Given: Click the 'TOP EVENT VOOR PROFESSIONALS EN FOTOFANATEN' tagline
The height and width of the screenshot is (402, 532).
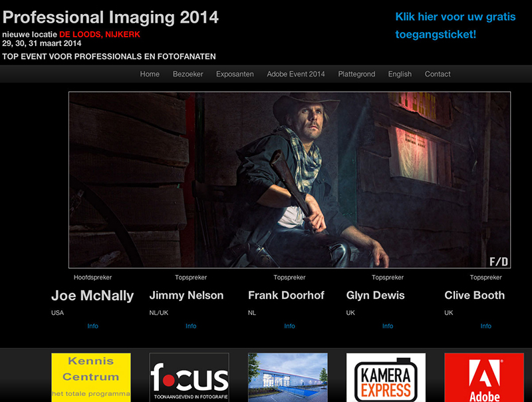Looking at the screenshot, I should click(109, 57).
